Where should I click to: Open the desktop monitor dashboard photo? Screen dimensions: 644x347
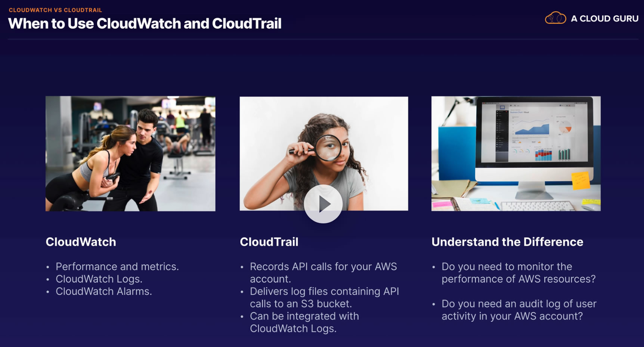[516, 154]
